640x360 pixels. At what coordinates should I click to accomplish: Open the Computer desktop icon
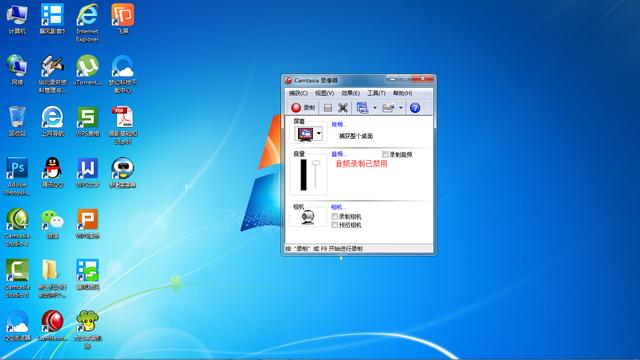(17, 19)
